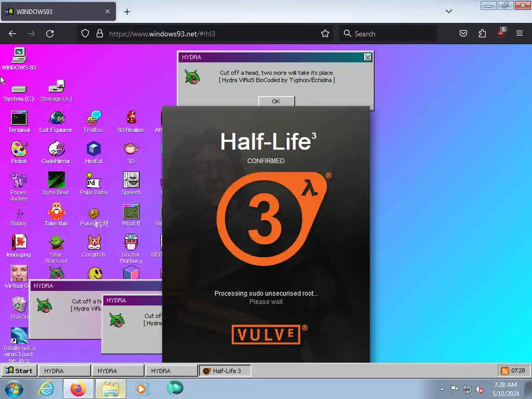This screenshot has height=399, width=532.
Task: Click the browser Search field
Action: point(388,34)
